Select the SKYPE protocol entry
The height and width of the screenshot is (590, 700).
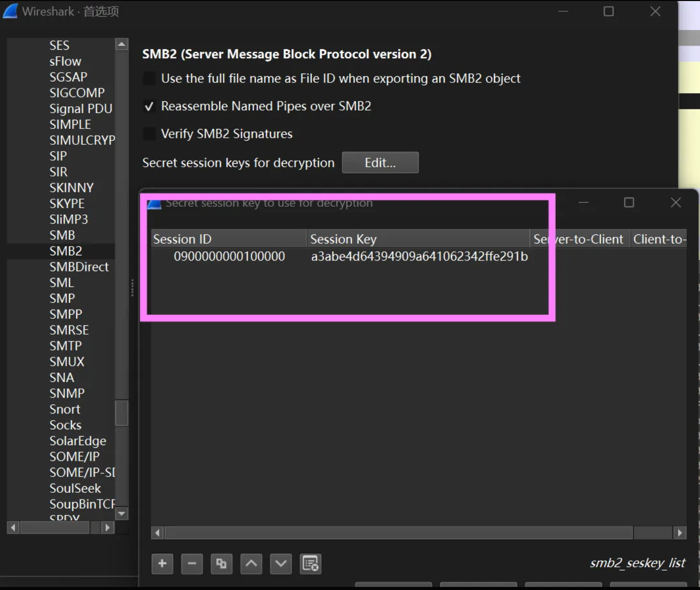(66, 203)
